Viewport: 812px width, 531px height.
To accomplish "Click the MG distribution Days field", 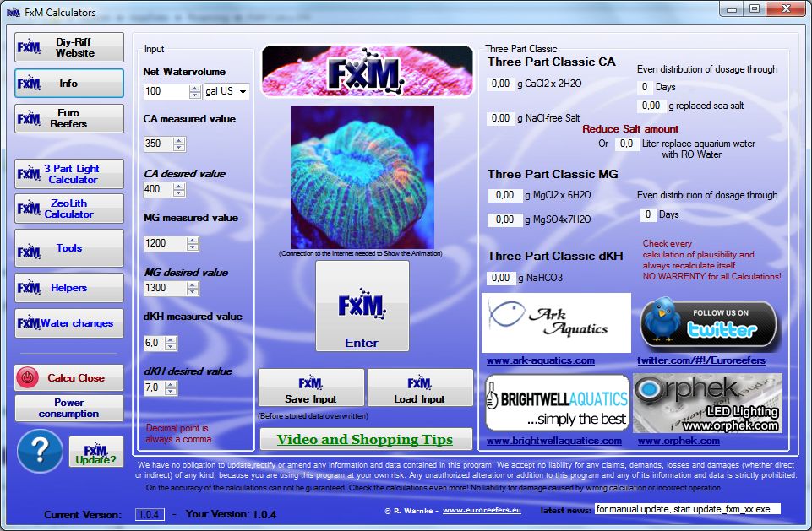I will 647,214.
